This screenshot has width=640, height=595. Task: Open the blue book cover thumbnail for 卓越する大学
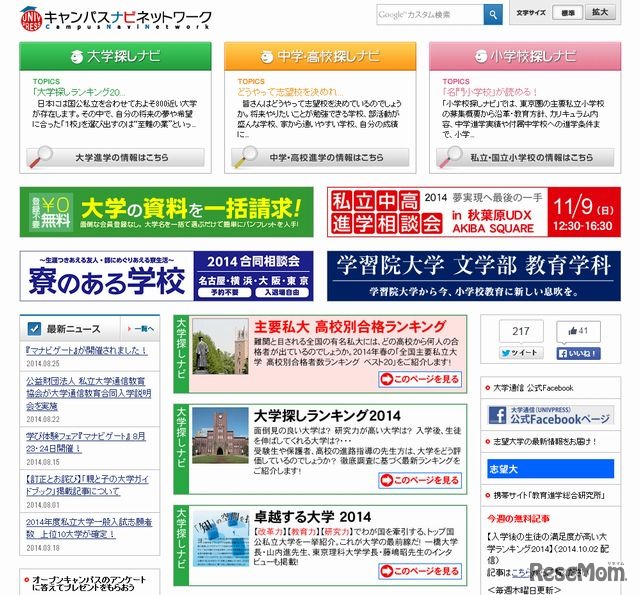tap(220, 538)
